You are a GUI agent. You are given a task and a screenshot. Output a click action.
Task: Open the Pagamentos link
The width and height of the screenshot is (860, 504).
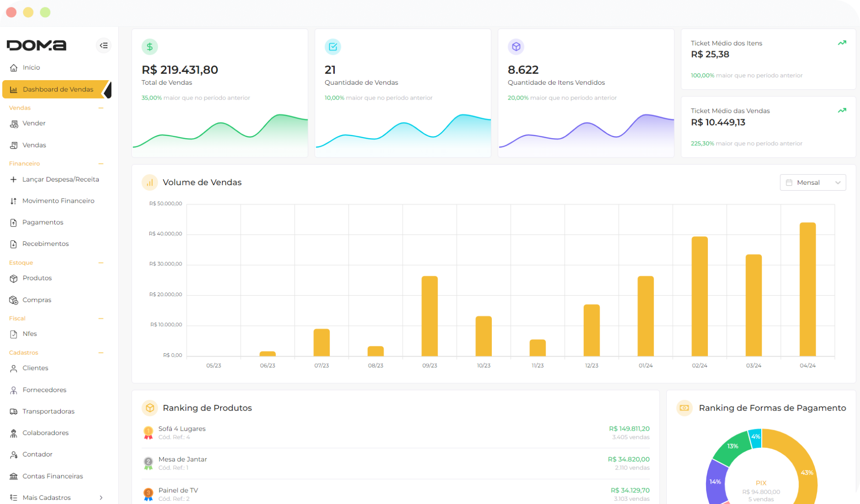(43, 222)
